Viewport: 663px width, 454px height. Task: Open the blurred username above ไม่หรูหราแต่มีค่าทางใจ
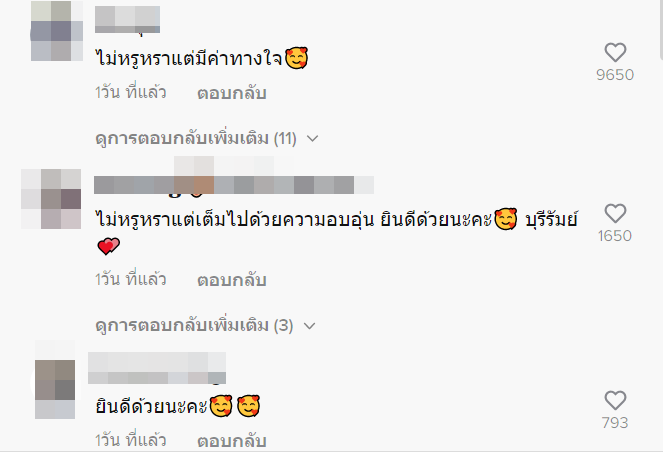click(x=127, y=19)
